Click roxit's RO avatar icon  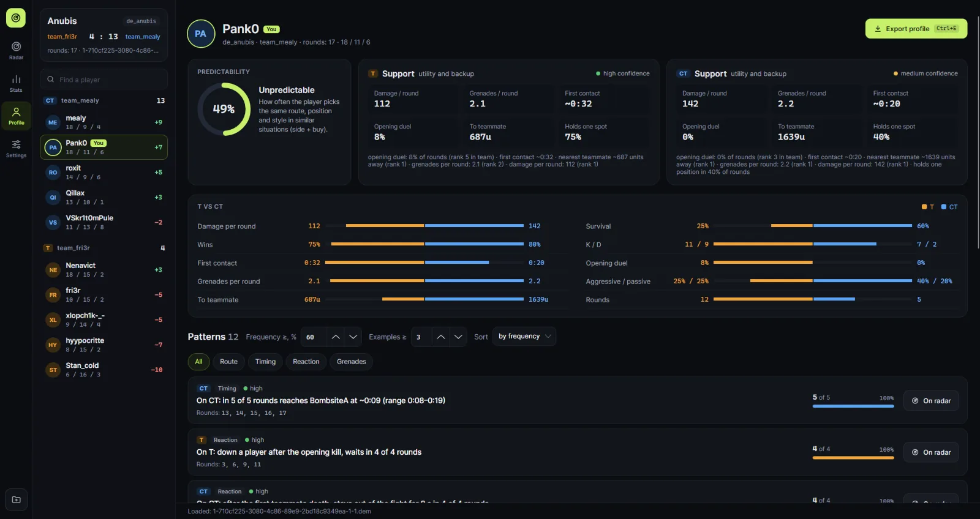click(53, 173)
